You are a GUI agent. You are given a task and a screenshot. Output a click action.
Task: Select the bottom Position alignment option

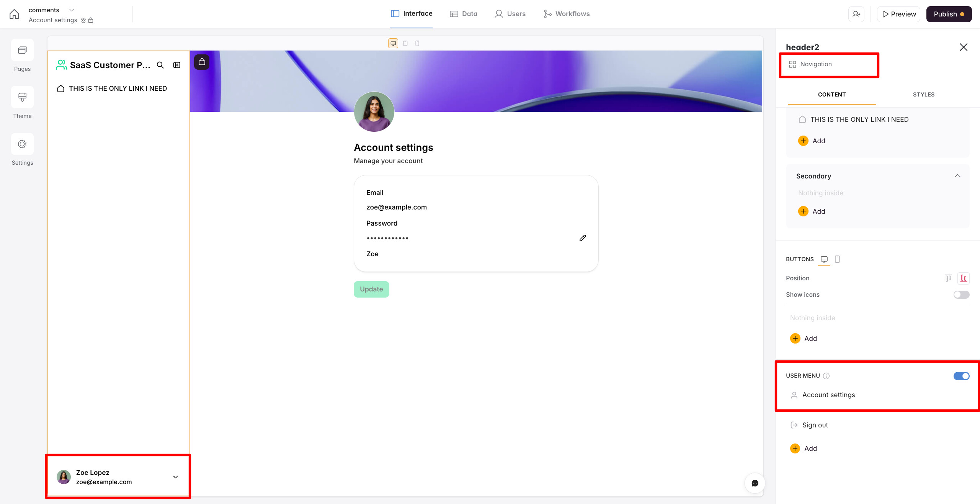(x=964, y=278)
